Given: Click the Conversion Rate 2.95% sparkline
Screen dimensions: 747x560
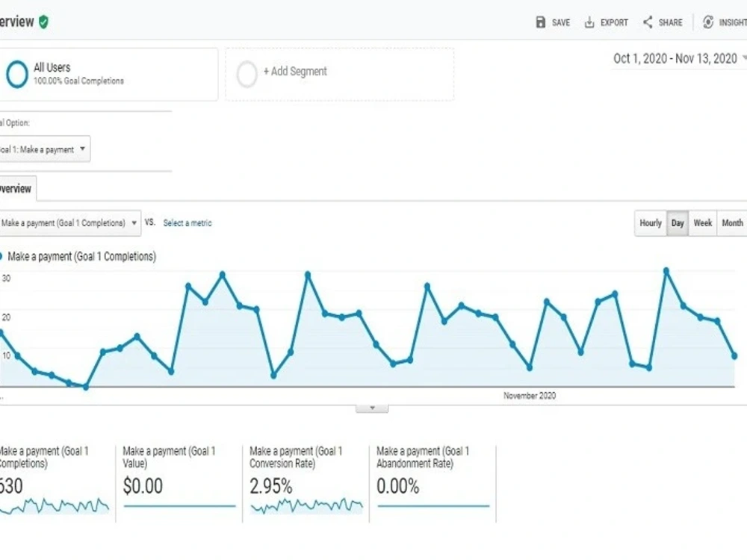Looking at the screenshot, I should pos(306,505).
